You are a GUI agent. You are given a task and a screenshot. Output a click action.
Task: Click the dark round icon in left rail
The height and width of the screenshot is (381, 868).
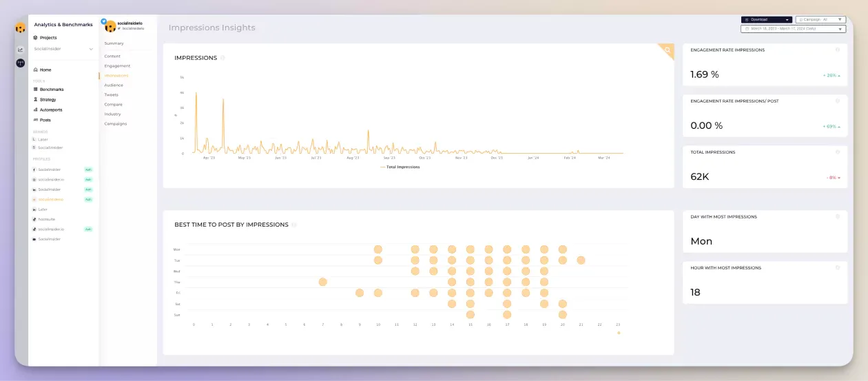point(21,63)
